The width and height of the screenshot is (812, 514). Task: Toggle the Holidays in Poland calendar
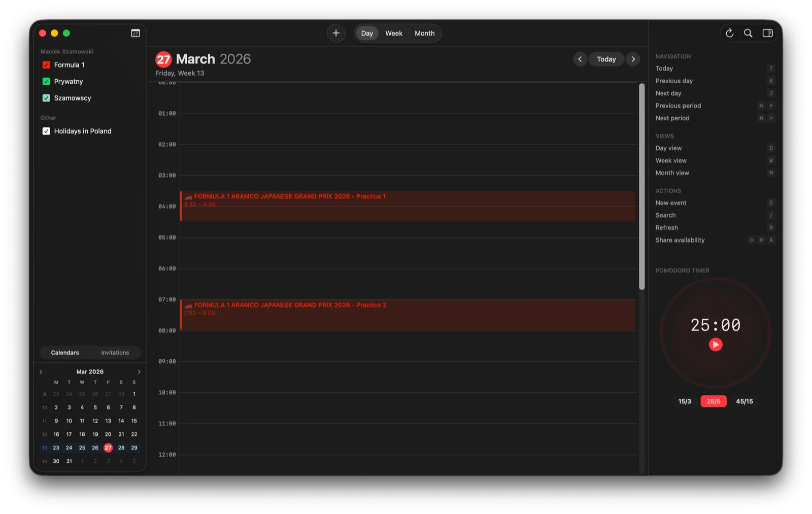[x=46, y=131]
